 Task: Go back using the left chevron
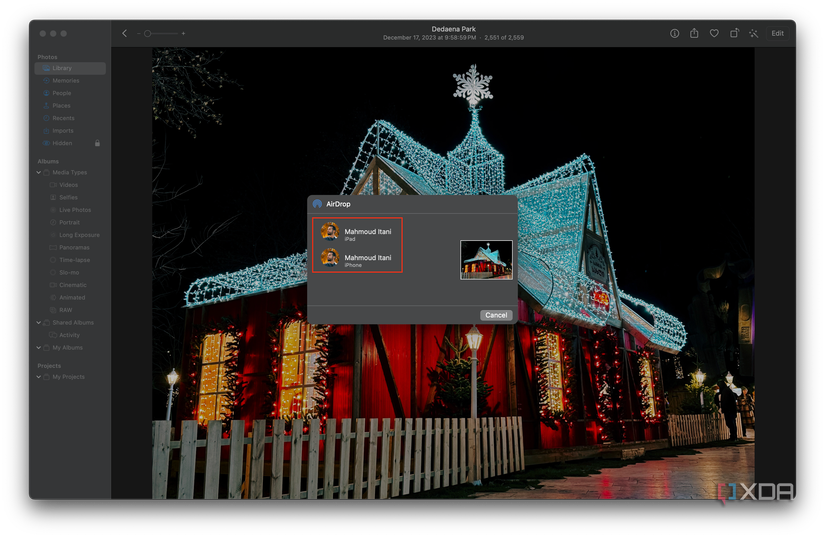(x=125, y=33)
